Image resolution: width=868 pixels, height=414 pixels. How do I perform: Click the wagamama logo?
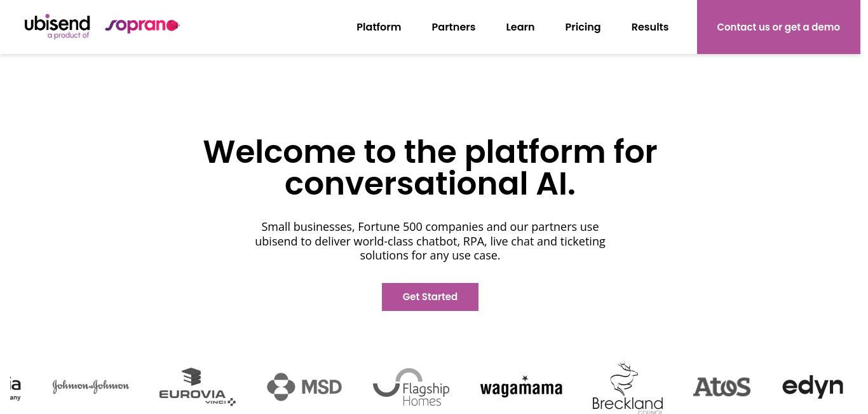(521, 387)
